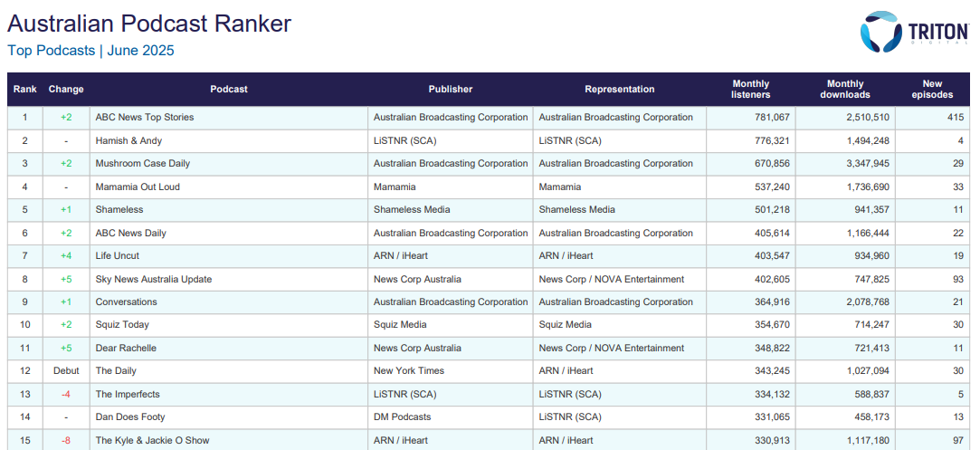
Task: Click LiSTNR (SCA) representation for Dan Does Footy
Action: [x=570, y=416]
